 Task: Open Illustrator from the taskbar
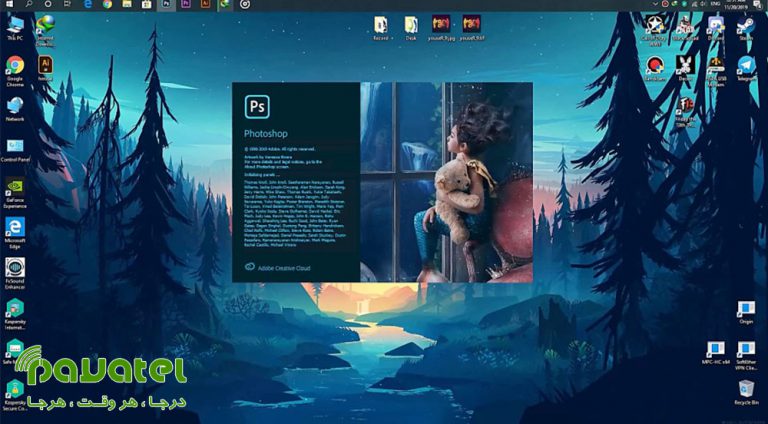click(x=206, y=4)
